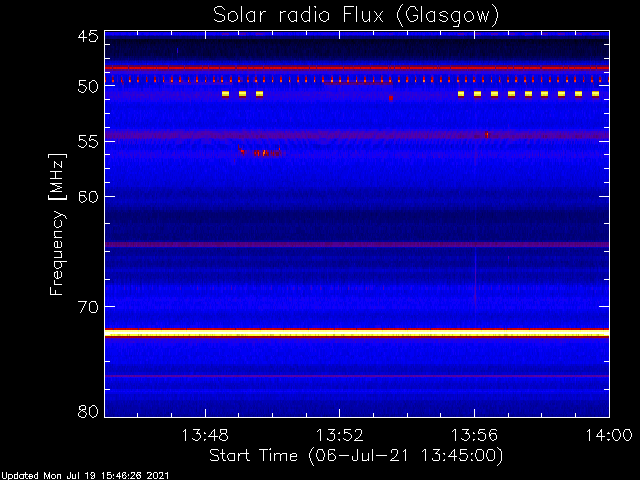The width and height of the screenshot is (640, 480).
Task: Click the y-axis tick label "45"
Action: (x=88, y=37)
